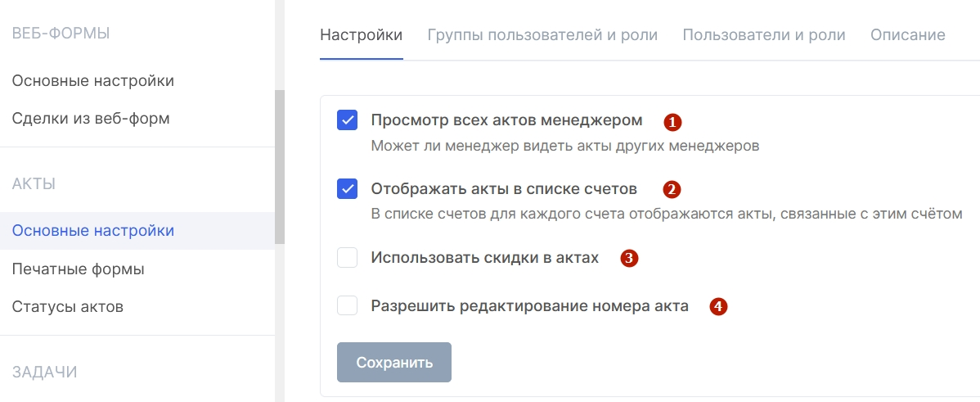Image resolution: width=980 pixels, height=402 pixels.
Task: Open 'Сделки из веб-форм' sidebar item
Action: pos(91,118)
